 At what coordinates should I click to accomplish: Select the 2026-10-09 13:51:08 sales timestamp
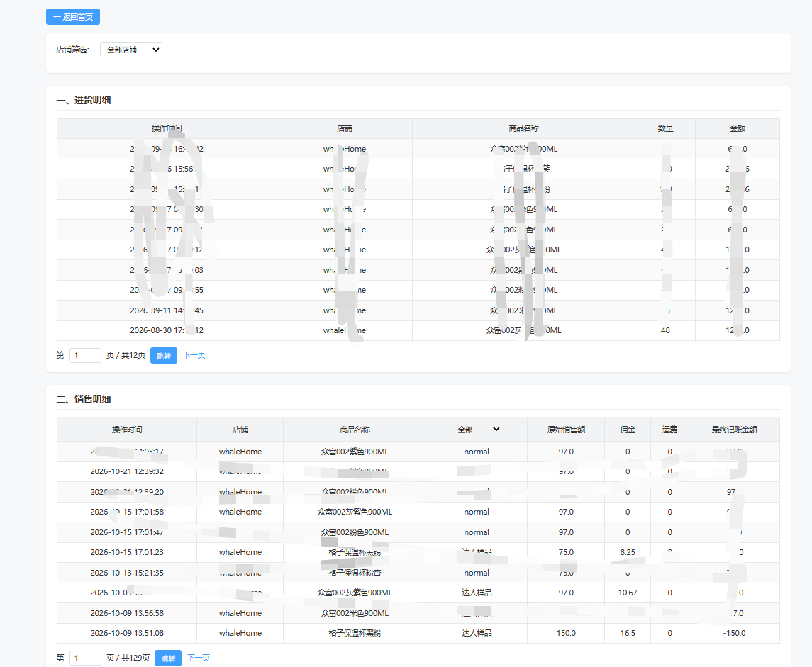tap(127, 634)
